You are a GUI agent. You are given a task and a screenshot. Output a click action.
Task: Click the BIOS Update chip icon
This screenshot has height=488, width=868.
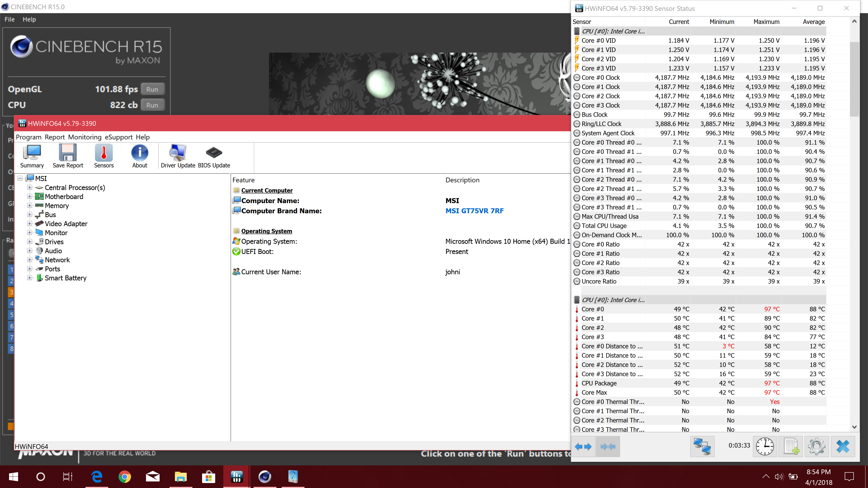point(214,156)
